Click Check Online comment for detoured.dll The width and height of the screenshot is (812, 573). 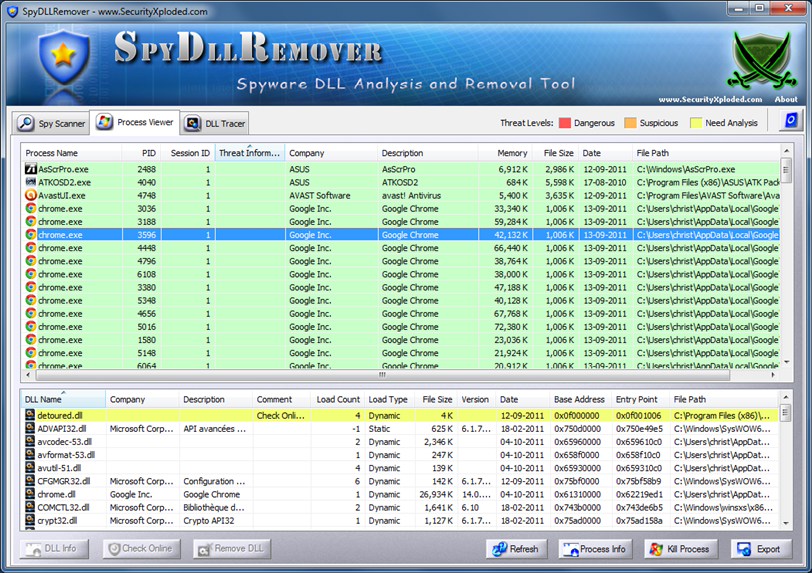pos(281,416)
